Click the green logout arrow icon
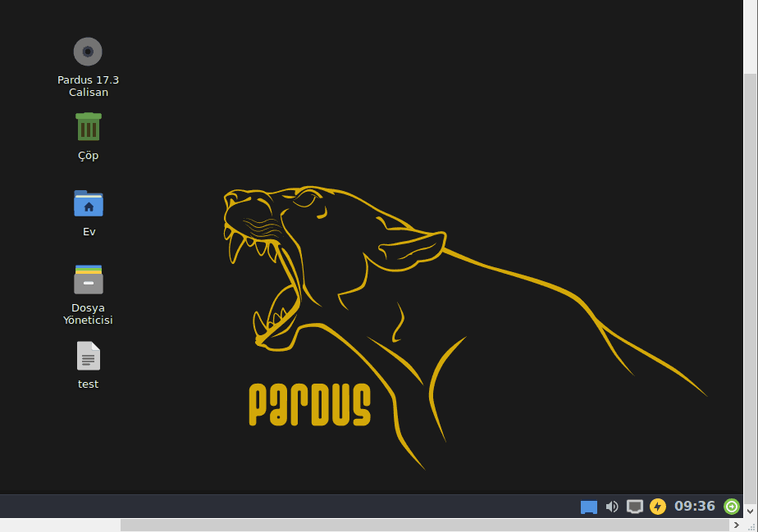Screen dimensions: 758x532 (x=732, y=507)
